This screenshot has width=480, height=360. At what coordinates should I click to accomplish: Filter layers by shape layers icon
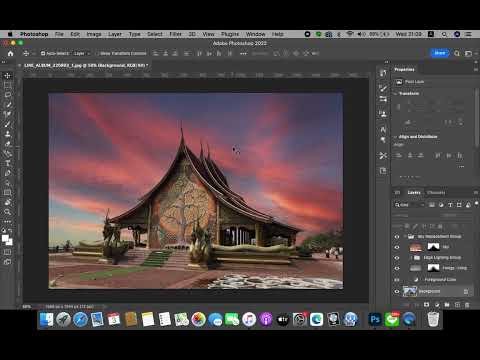pos(459,205)
